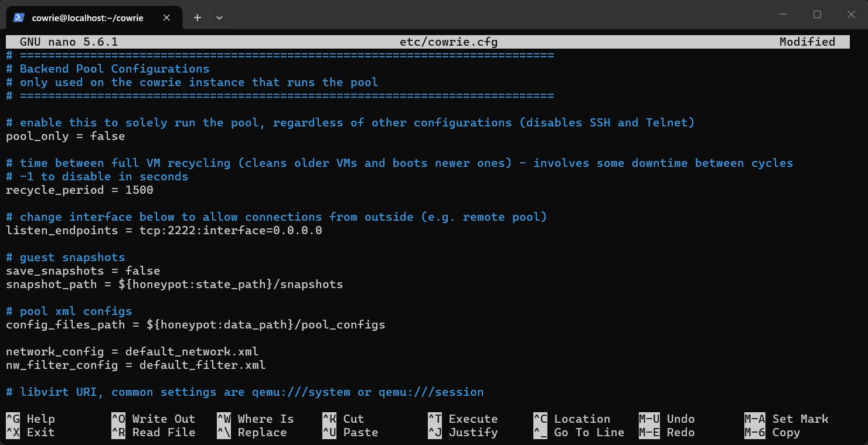Click the 'GNU nano 5.6.1' title text
The height and width of the screenshot is (445, 868).
69,42
